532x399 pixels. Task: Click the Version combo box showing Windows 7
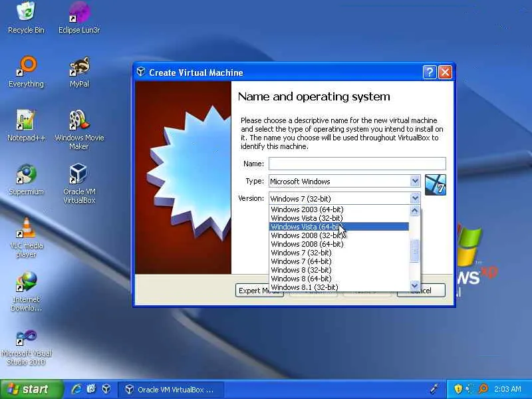344,198
